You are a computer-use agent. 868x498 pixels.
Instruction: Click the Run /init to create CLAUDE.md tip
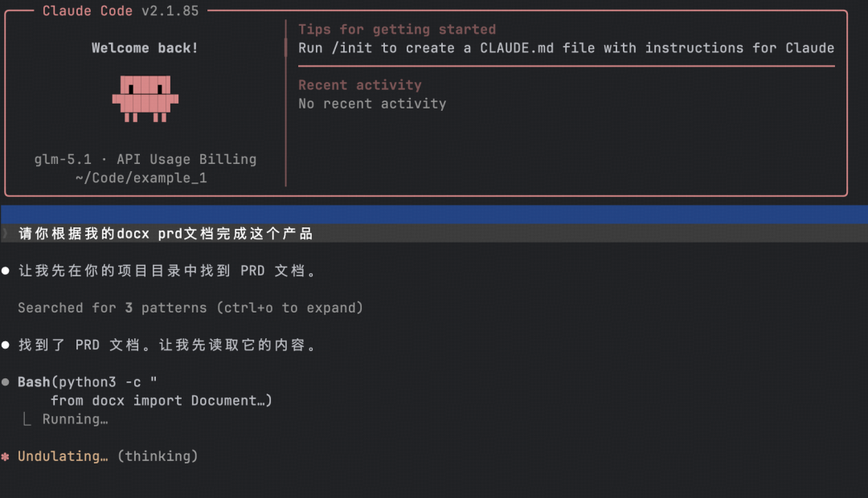coord(566,48)
